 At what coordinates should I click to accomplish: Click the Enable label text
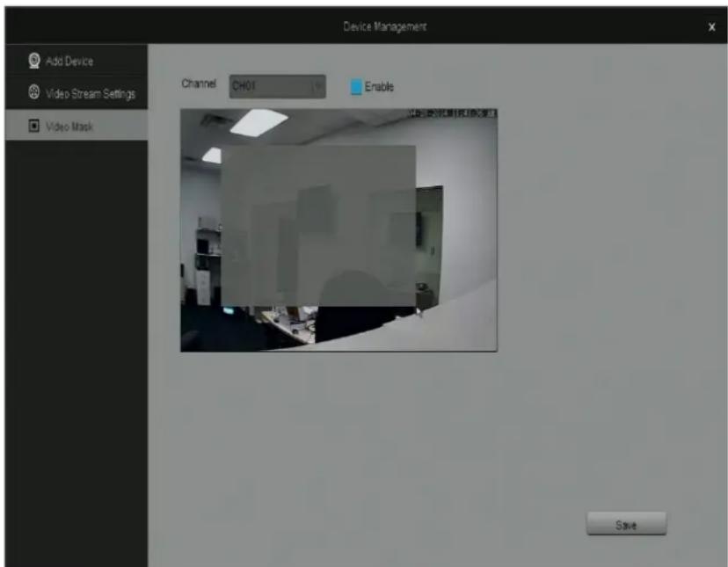coord(379,87)
